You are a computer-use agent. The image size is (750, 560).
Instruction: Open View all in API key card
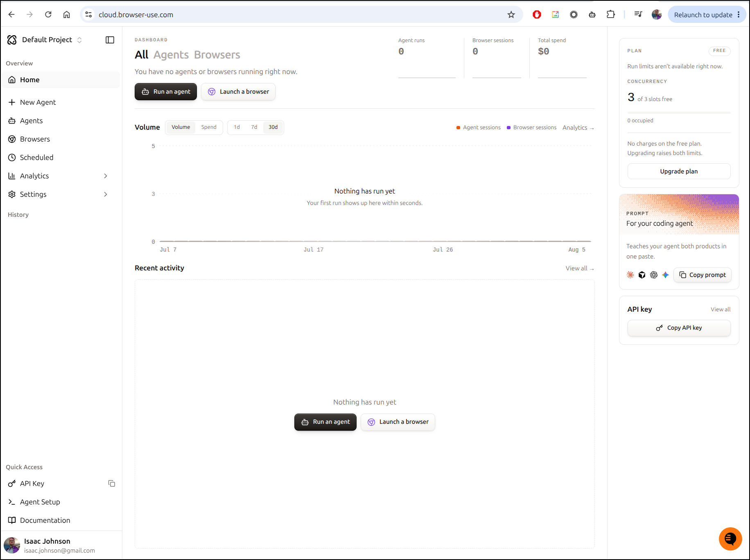pos(721,310)
